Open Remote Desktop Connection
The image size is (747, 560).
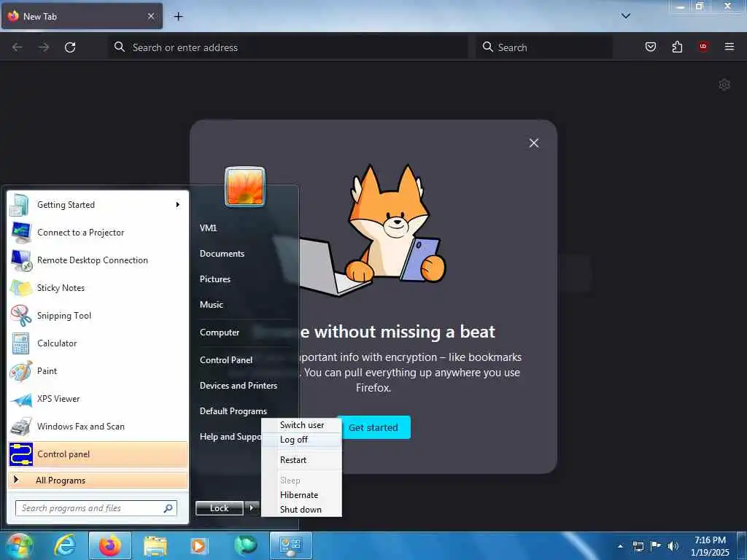[98, 260]
